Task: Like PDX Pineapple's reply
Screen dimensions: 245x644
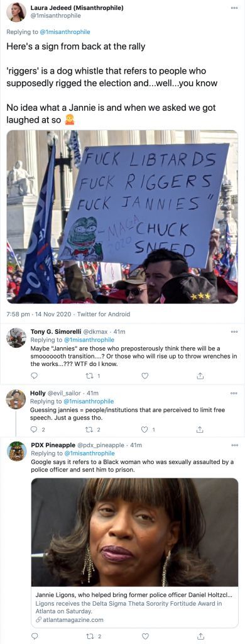Action: (144, 636)
